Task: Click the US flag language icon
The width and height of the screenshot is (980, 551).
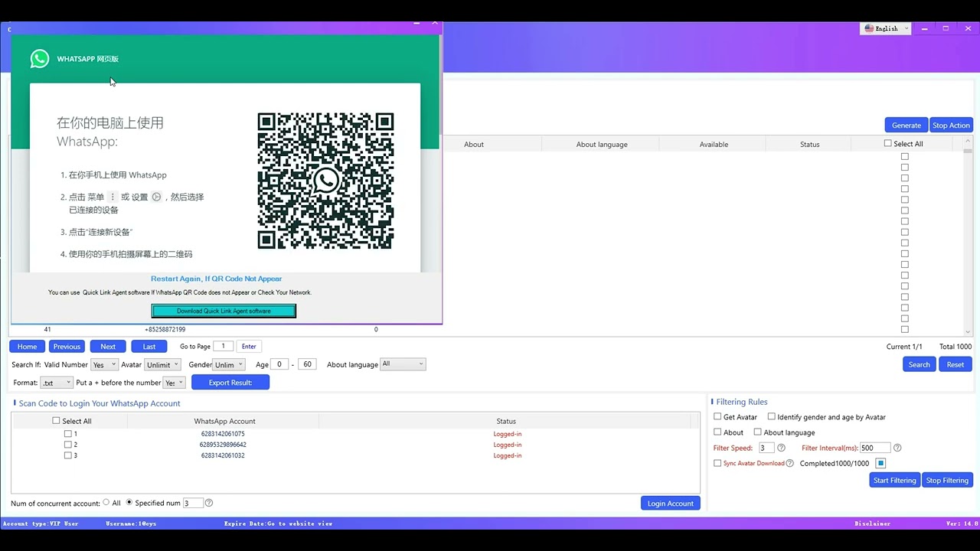Action: (869, 28)
